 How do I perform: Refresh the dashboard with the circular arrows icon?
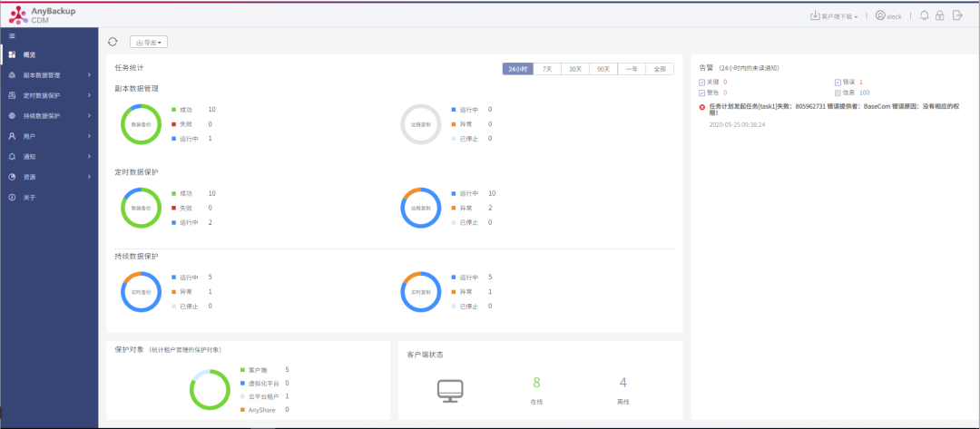113,42
